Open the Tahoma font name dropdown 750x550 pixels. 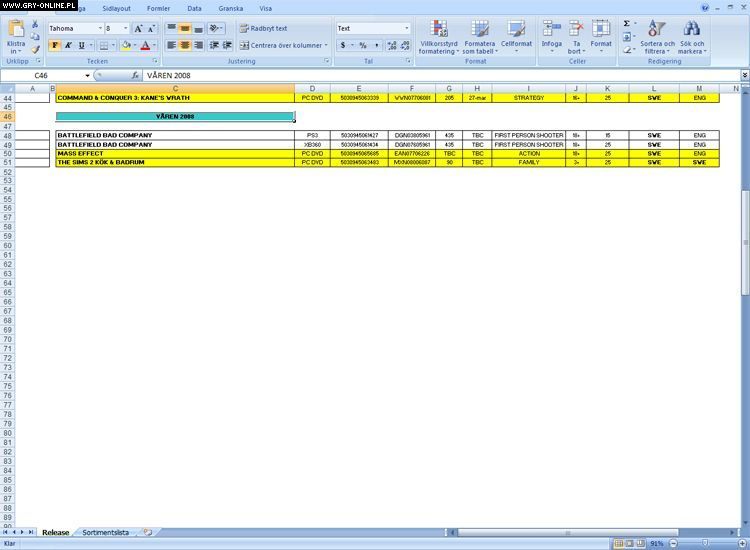coord(99,29)
